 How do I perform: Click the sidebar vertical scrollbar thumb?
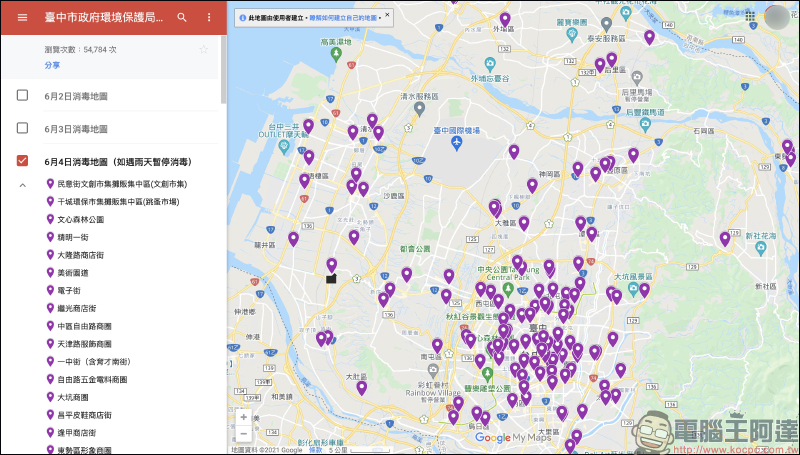223,70
